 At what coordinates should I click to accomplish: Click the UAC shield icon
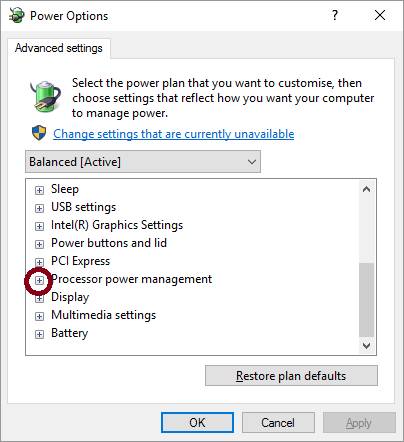pos(39,133)
